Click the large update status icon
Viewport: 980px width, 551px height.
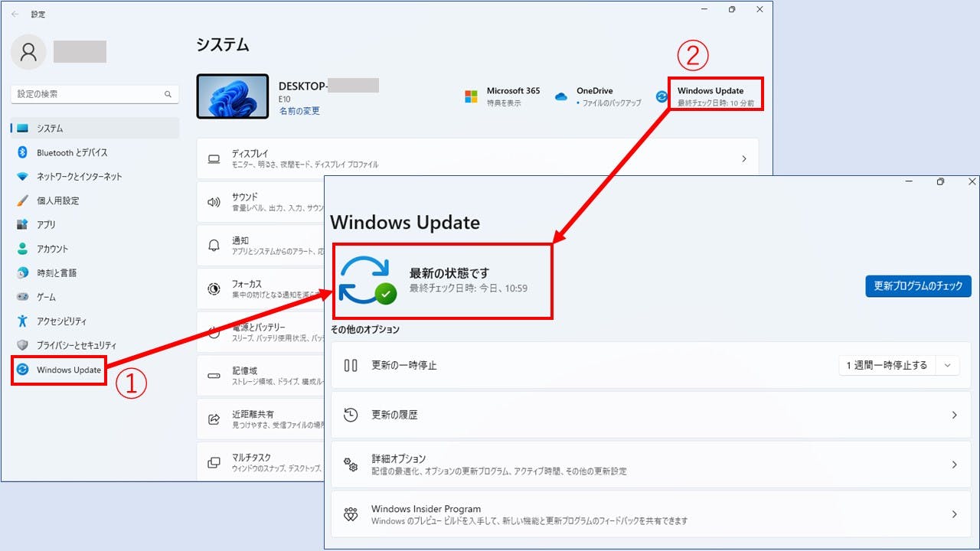(x=367, y=280)
